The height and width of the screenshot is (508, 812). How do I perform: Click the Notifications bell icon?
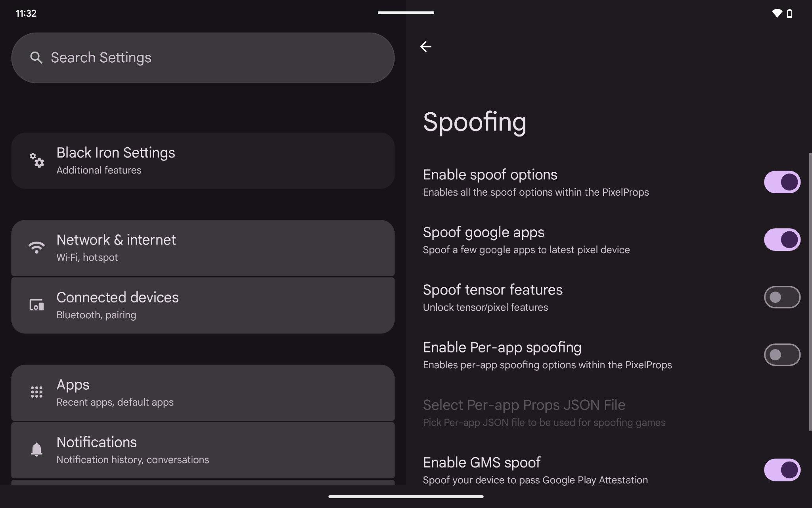(36, 450)
